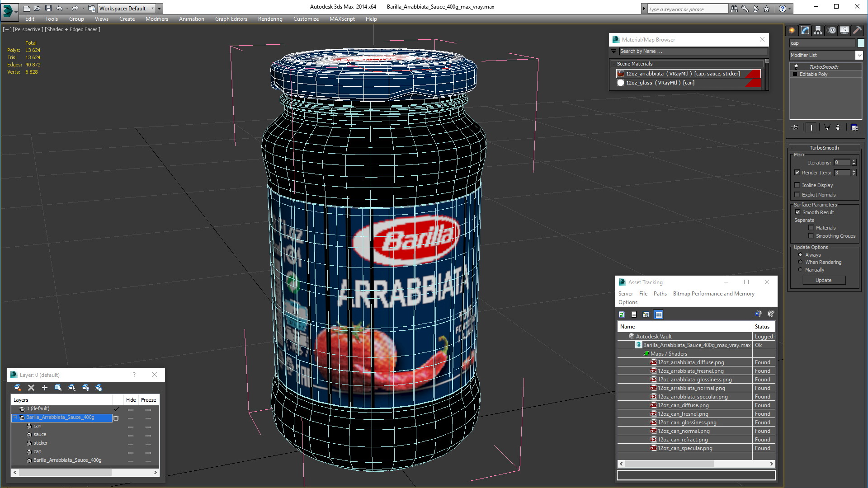868x488 pixels.
Task: Select the When Rendering update option
Action: click(x=801, y=262)
